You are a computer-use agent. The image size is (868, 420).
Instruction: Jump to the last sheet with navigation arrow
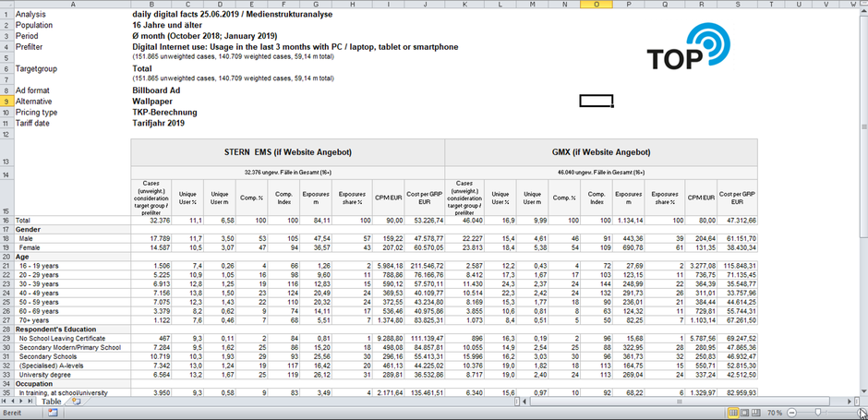click(30, 402)
